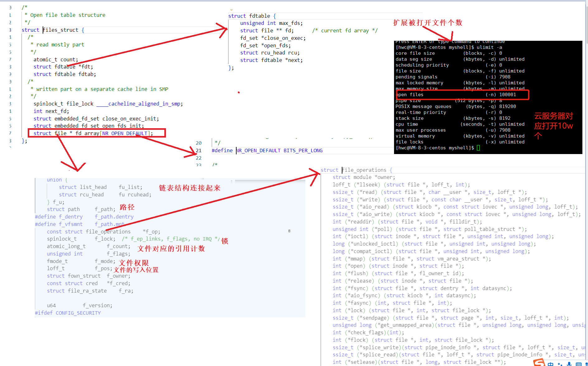The height and width of the screenshot is (366, 588).
Task: Click the 'f_version;' member
Action: point(97,305)
